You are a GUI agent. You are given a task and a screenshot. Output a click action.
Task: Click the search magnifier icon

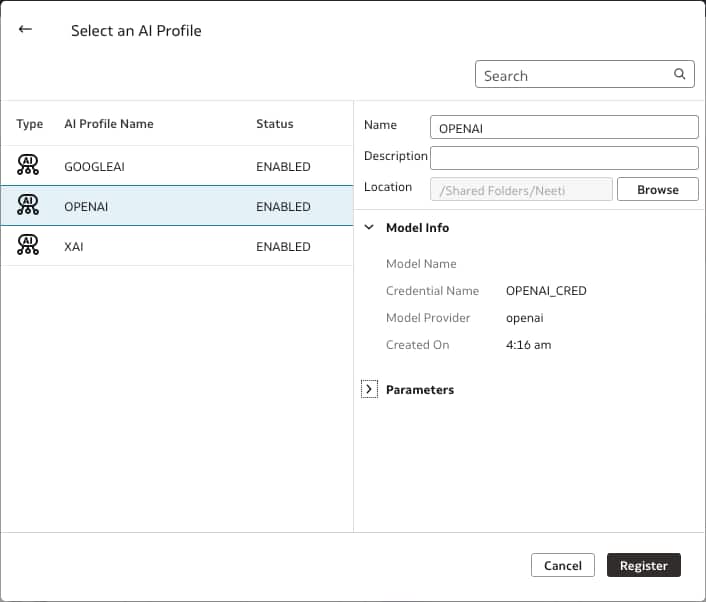[x=679, y=74]
